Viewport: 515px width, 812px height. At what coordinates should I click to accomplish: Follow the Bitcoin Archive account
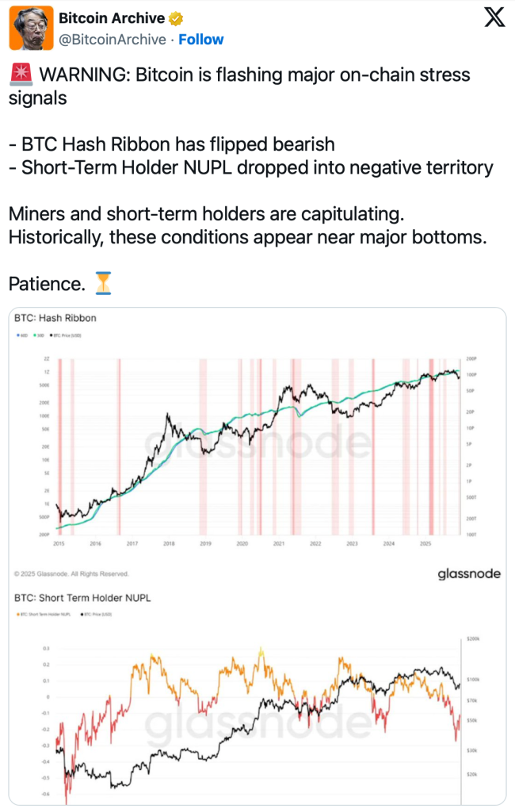pyautogui.click(x=200, y=39)
